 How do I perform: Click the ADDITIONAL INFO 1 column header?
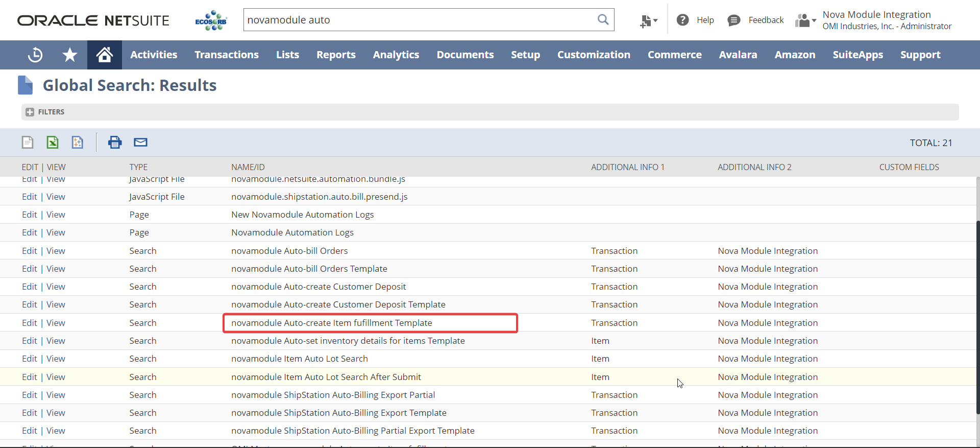[628, 167]
